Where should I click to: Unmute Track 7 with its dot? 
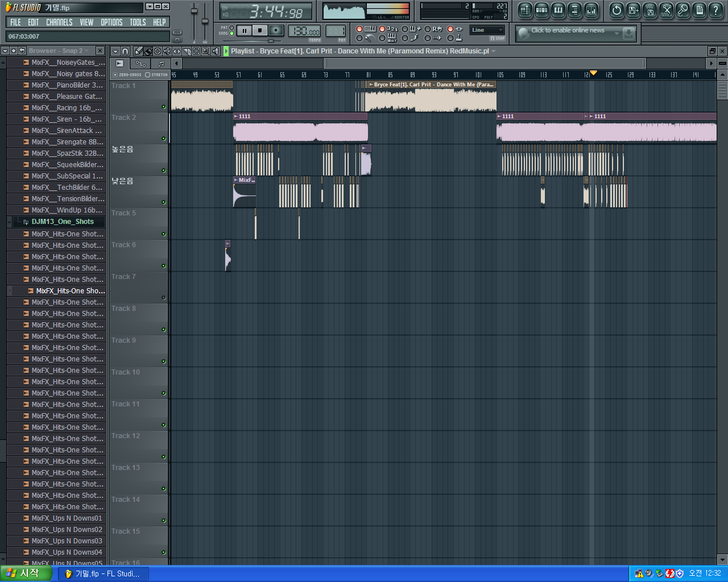164,298
